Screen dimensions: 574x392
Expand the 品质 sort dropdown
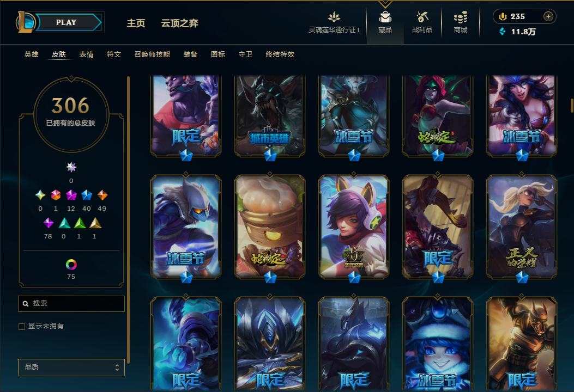tap(71, 367)
